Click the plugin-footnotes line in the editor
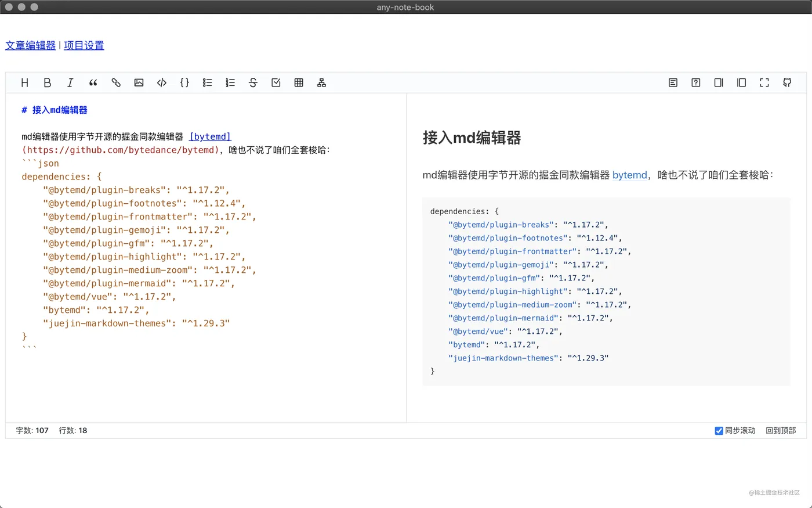The width and height of the screenshot is (812, 508). (144, 203)
